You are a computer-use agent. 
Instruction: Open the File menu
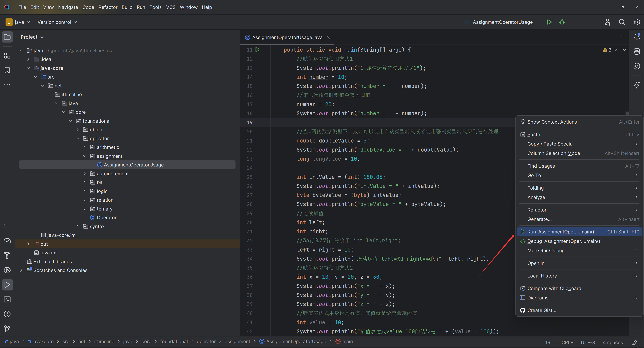22,7
